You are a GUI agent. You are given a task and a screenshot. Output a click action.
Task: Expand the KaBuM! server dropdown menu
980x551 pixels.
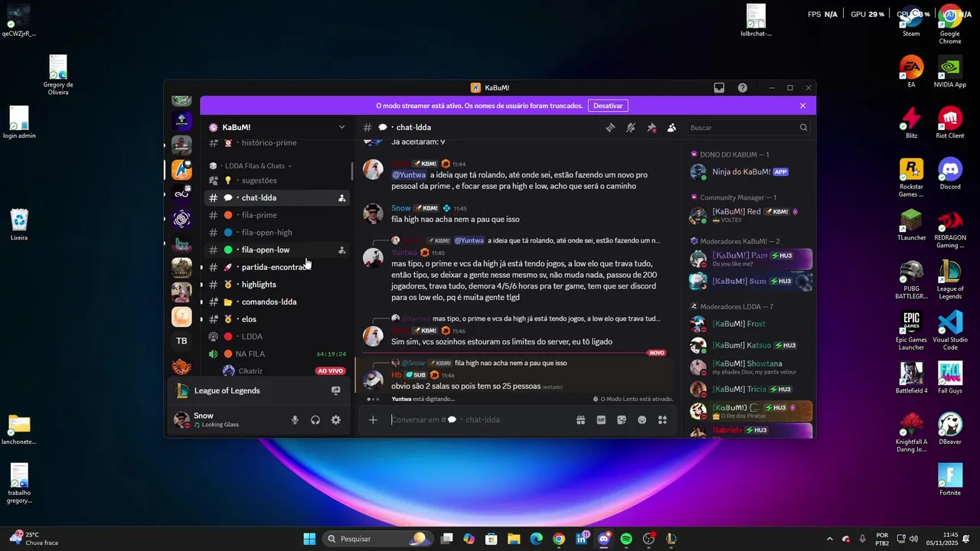pos(341,128)
